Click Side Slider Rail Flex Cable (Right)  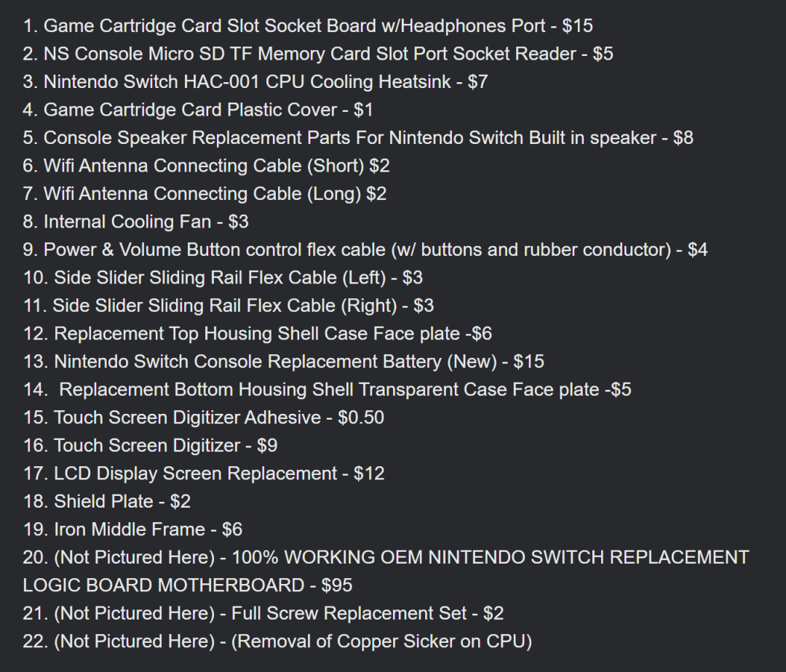[x=229, y=306]
